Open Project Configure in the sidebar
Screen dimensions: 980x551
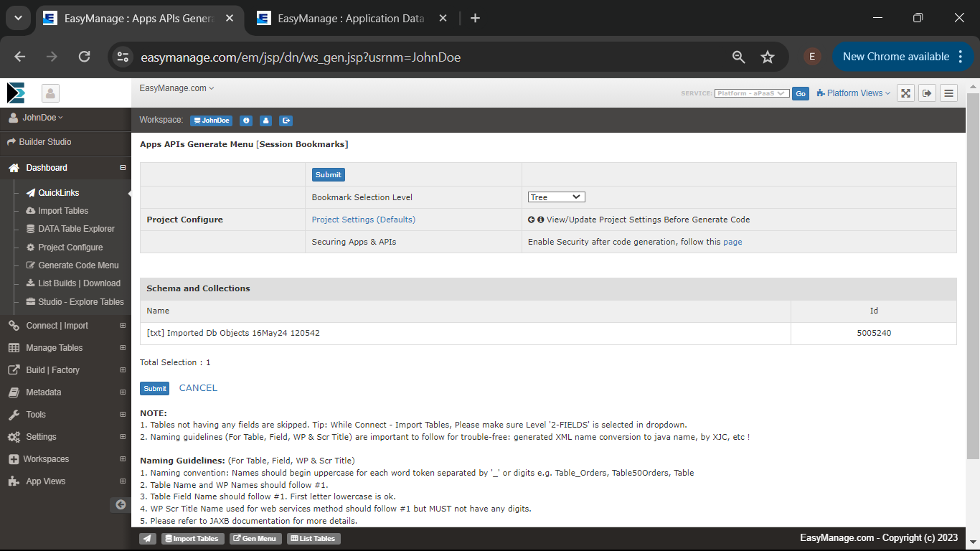(70, 248)
